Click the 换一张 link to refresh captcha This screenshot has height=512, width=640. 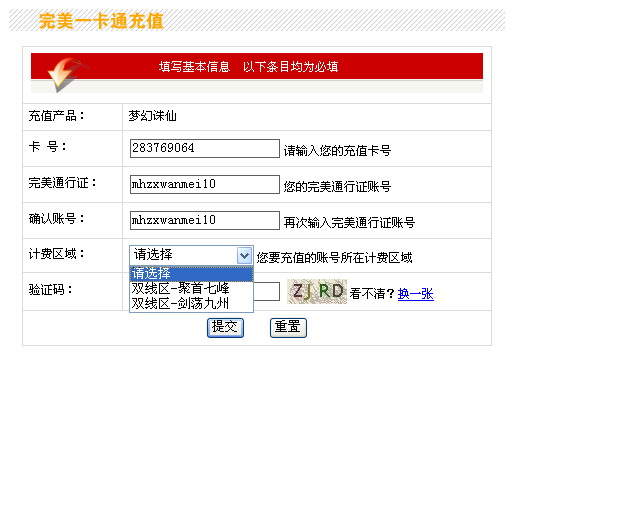coord(415,294)
